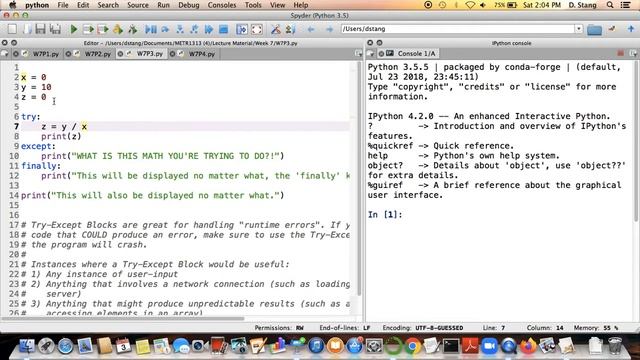
Task: Open the PYTHONPATH manager icon
Action: (290, 29)
